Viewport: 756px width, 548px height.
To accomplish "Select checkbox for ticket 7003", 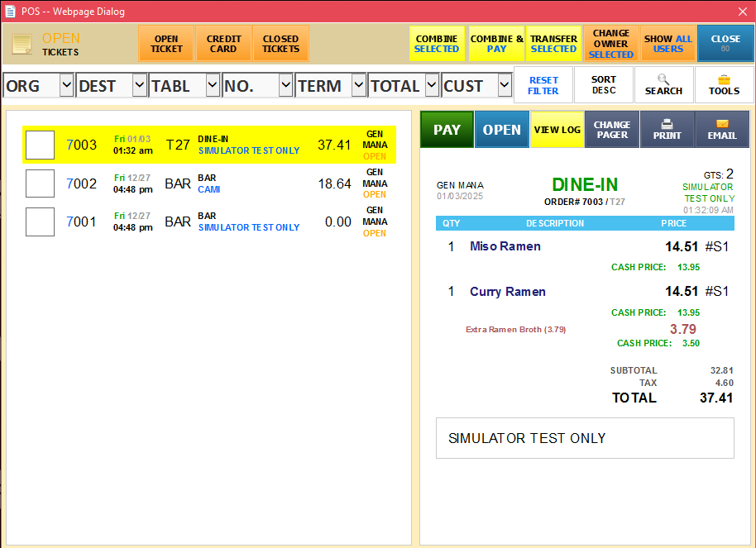I will point(40,145).
